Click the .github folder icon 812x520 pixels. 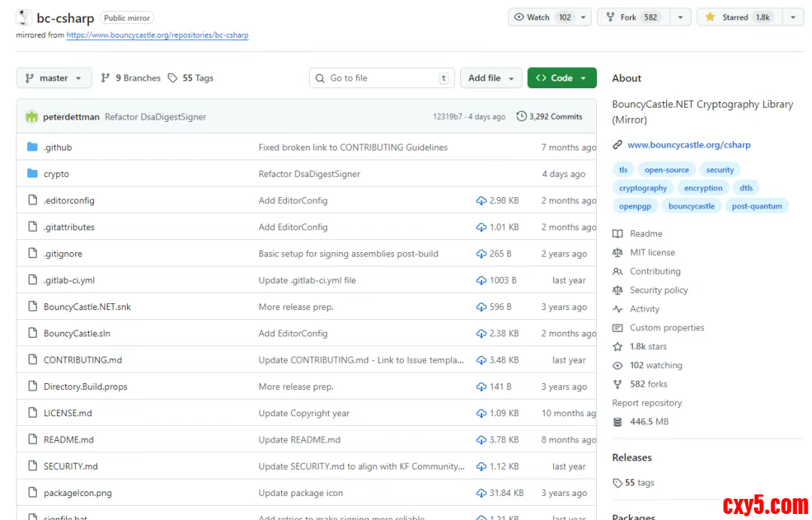32,147
